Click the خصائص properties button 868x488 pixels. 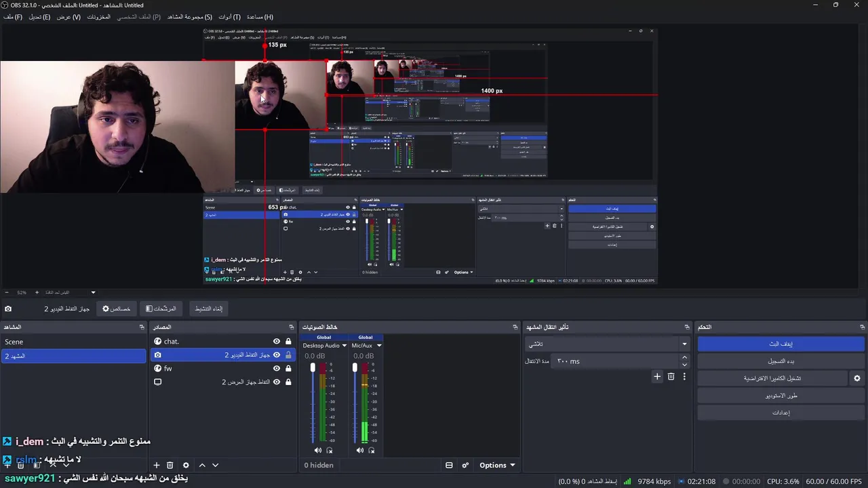coord(116,309)
